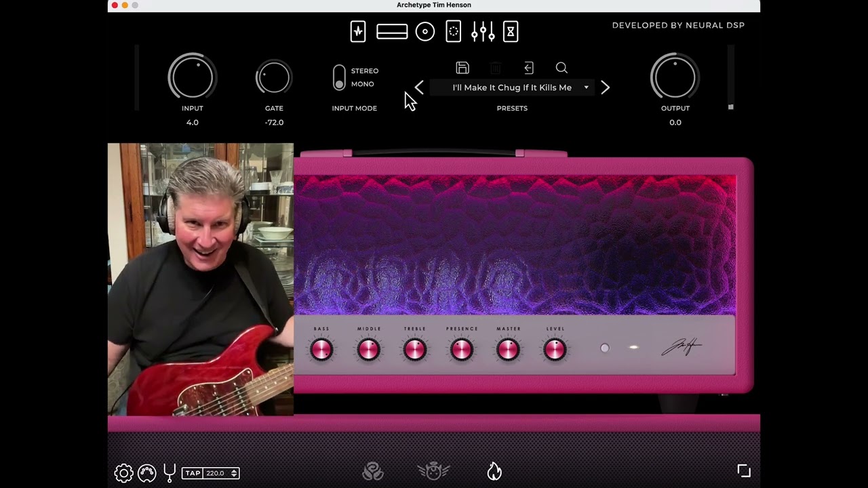Open the pre-effects stompbox section icon
Viewport: 868px width, 488px height.
click(358, 31)
